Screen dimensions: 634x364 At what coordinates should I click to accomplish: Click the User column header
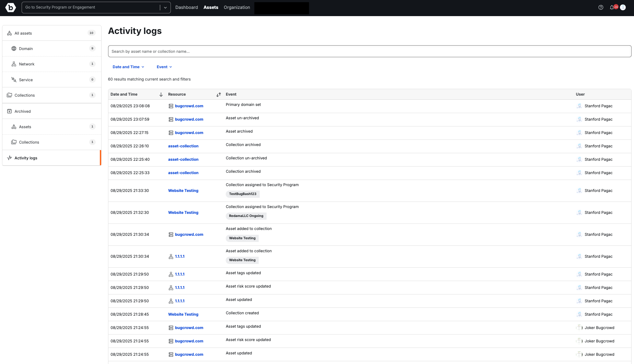[580, 95]
